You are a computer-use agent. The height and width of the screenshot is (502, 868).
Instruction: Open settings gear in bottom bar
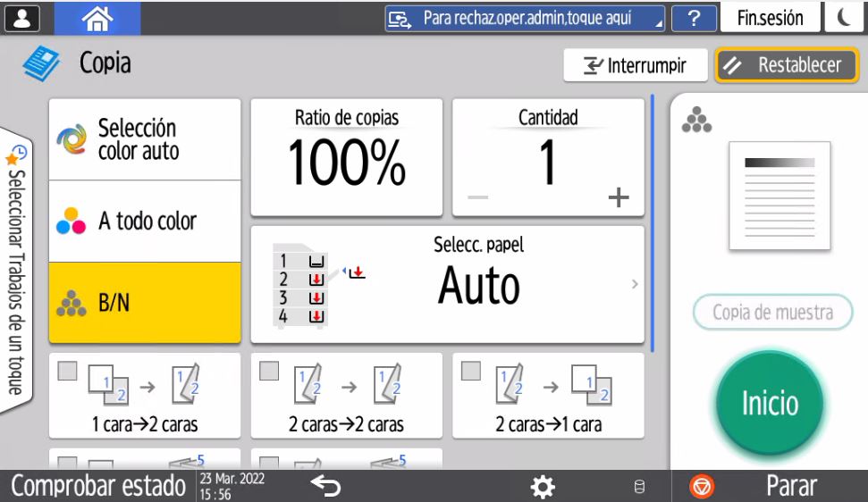(x=543, y=486)
